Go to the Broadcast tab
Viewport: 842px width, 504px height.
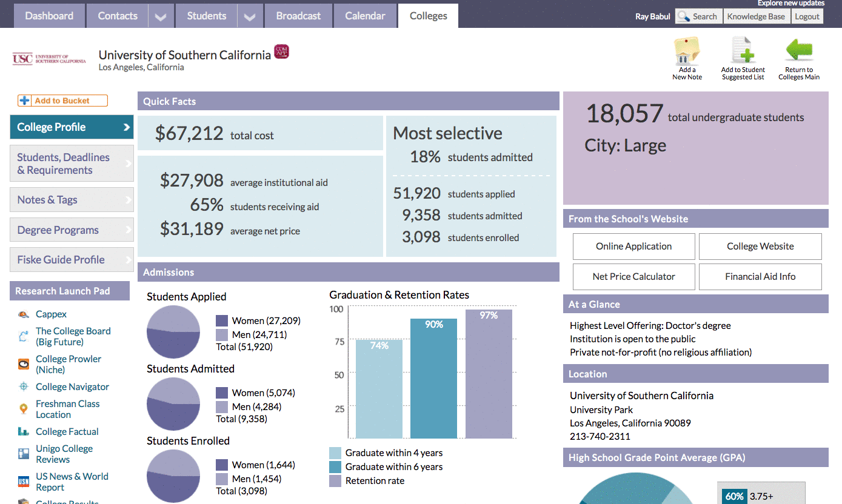tap(298, 16)
